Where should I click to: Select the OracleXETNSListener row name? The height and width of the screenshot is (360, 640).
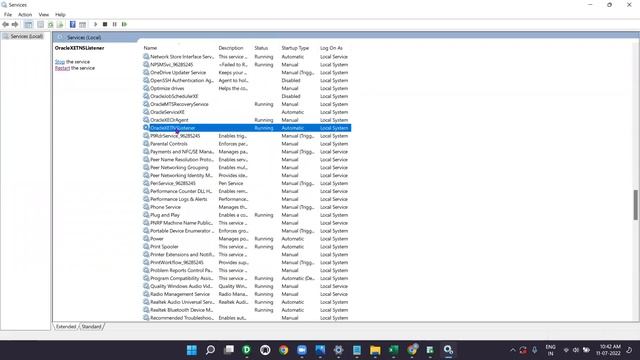pyautogui.click(x=173, y=128)
